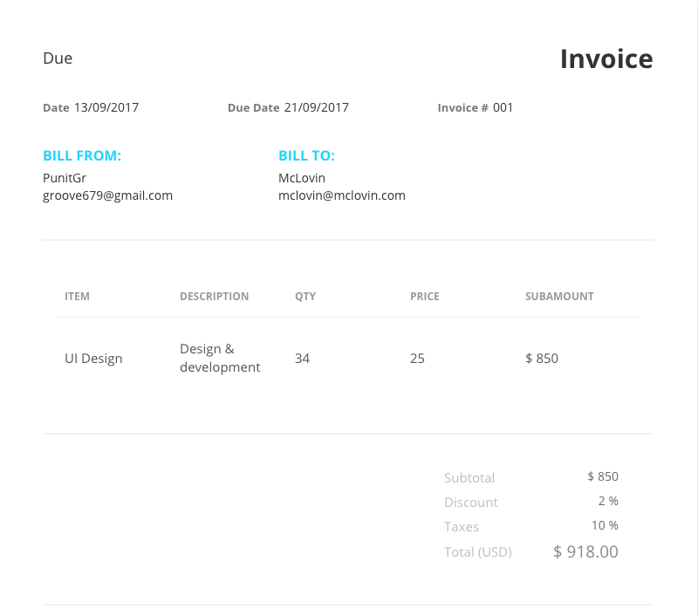Click the Total (USD) amount $ 918.00
Viewport: 698px width, 616px height.
click(x=585, y=551)
